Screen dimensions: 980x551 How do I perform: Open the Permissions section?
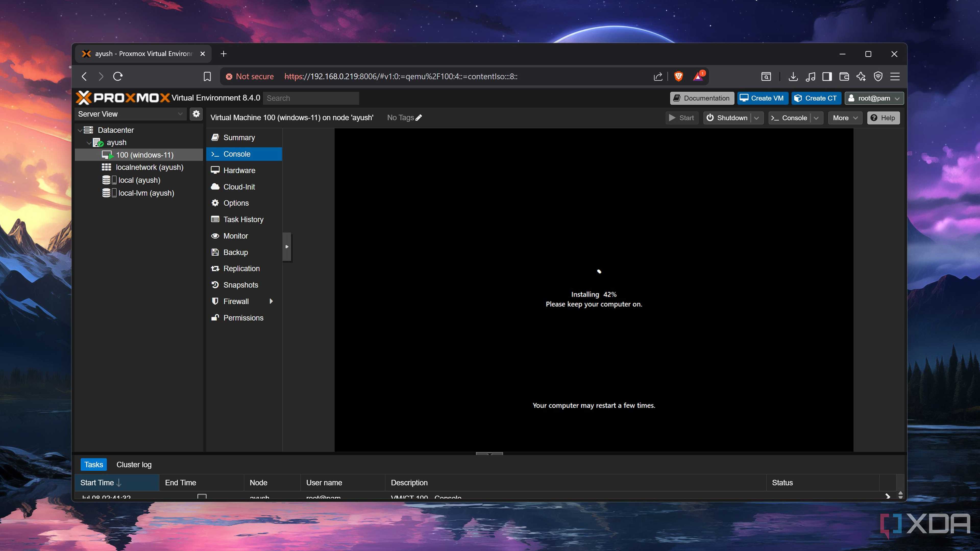244,318
